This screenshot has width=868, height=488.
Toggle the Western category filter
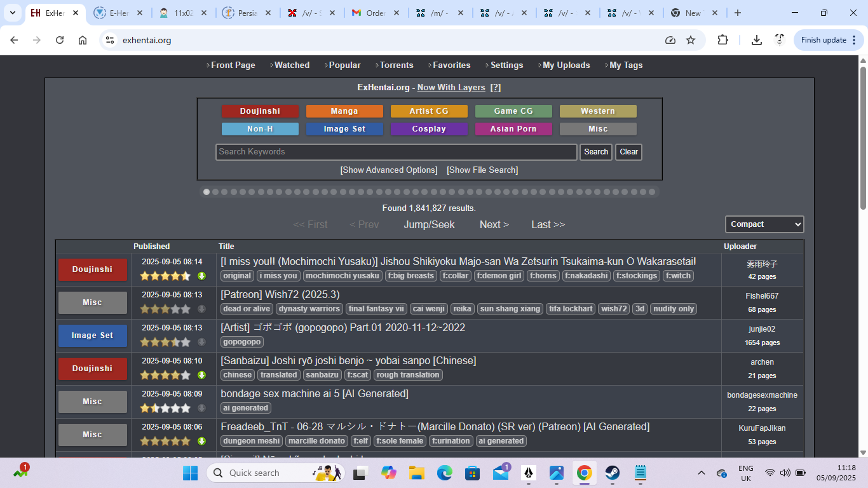(598, 111)
